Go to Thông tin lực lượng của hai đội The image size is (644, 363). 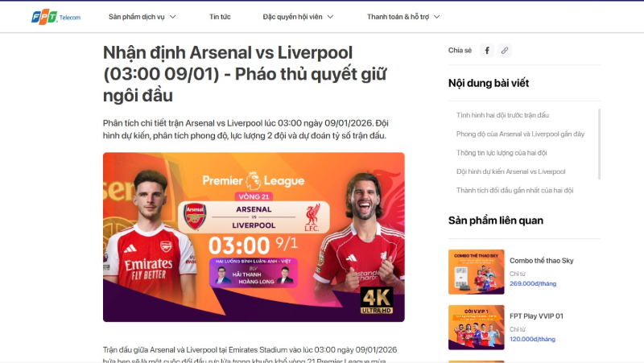coord(502,153)
